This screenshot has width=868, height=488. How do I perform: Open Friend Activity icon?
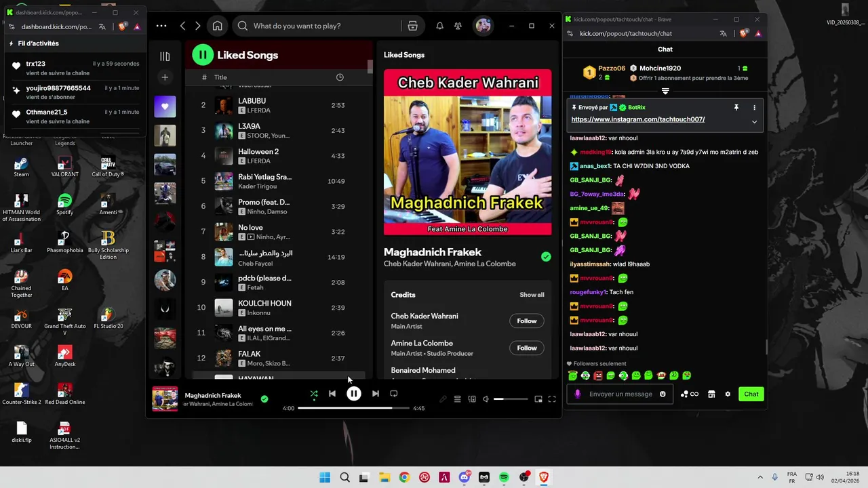coord(458,26)
